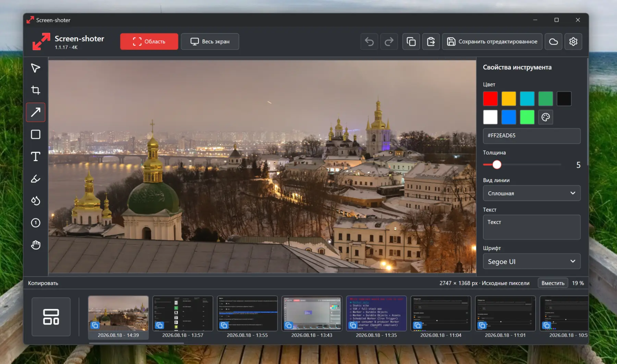Select the numbered step counter tool
Screen dimensions: 617x364
tap(36, 223)
